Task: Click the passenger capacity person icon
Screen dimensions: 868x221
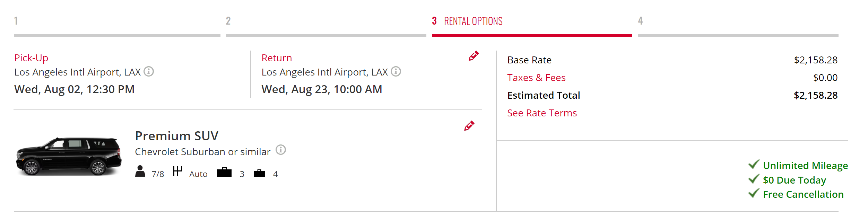Action: [x=140, y=171]
